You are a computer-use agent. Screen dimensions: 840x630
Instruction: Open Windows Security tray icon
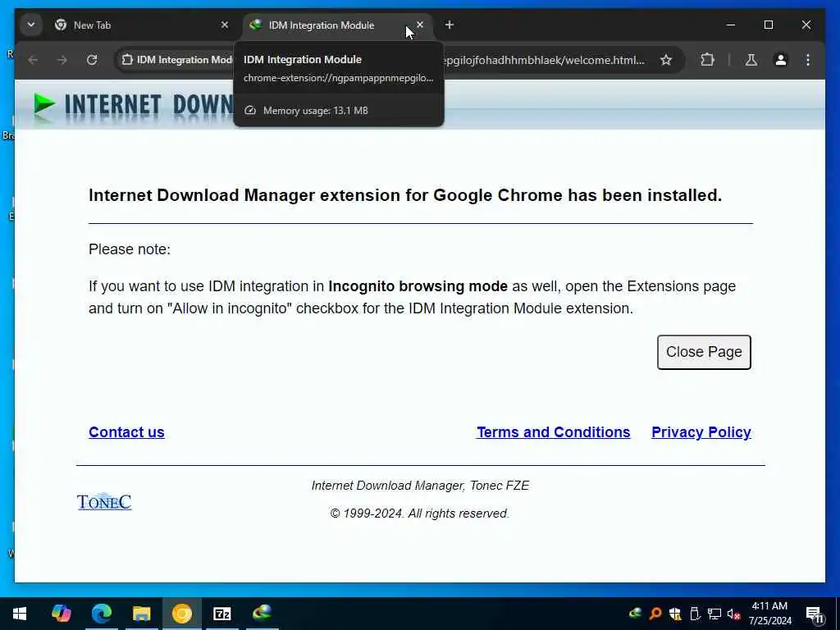click(675, 614)
